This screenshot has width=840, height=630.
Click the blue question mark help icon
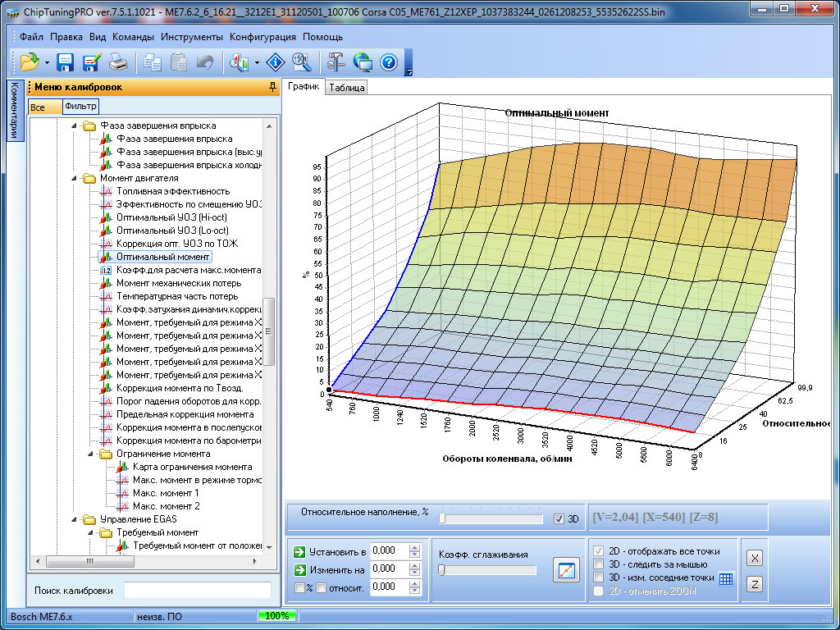click(x=388, y=62)
